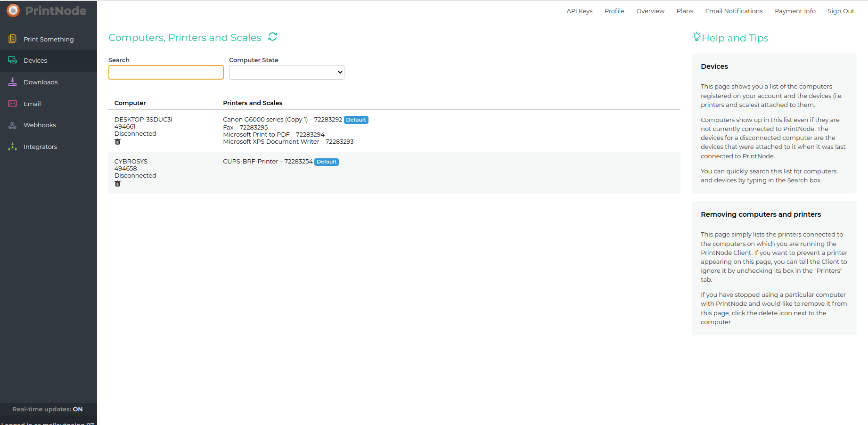
Task: Click Disconnected status for DESKTOP-3SDUC3I
Action: point(135,134)
